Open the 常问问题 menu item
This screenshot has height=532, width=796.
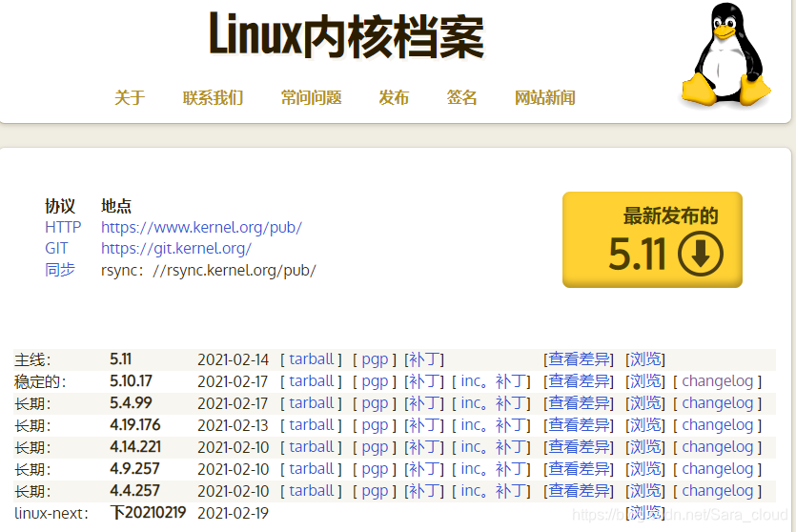click(311, 97)
